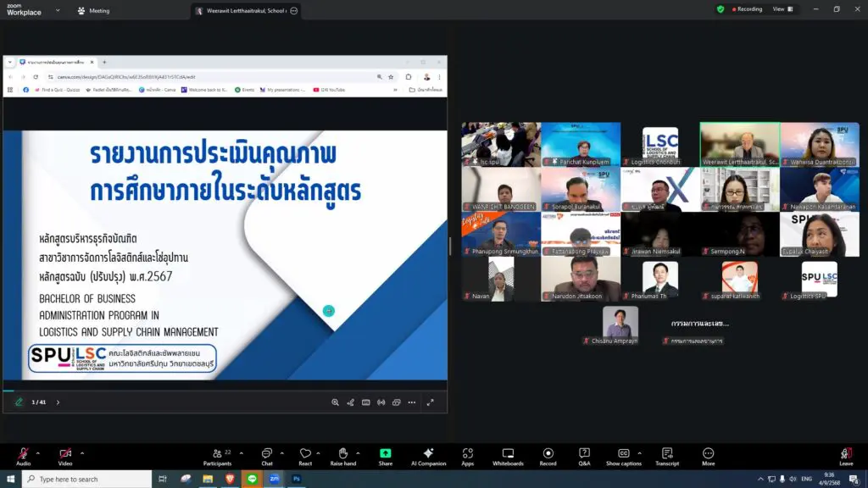Open Whiteboards from the toolbar
This screenshot has height=488, width=868.
click(x=508, y=455)
